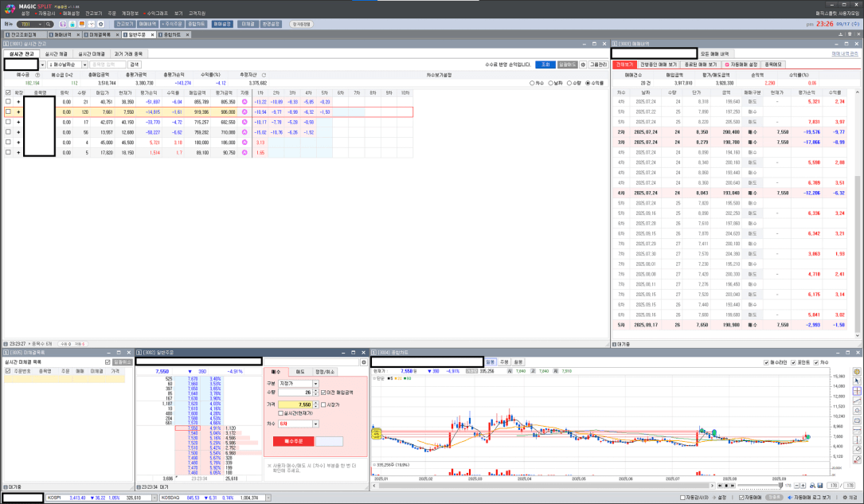Click the purple auto icon in first holdings row
864x504 pixels.
click(x=244, y=102)
